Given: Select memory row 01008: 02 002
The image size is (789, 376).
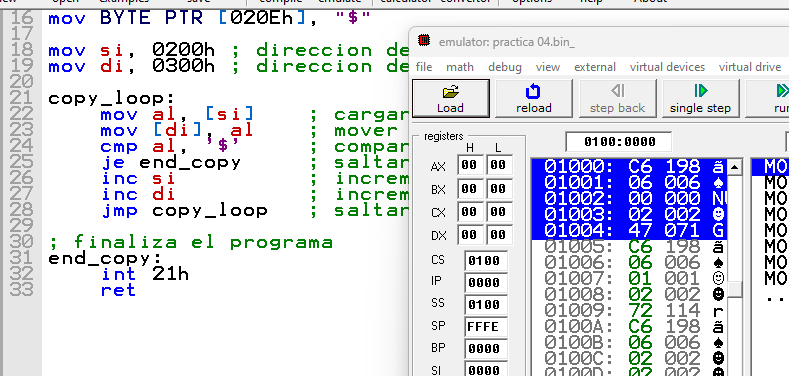Looking at the screenshot, I should tap(629, 294).
